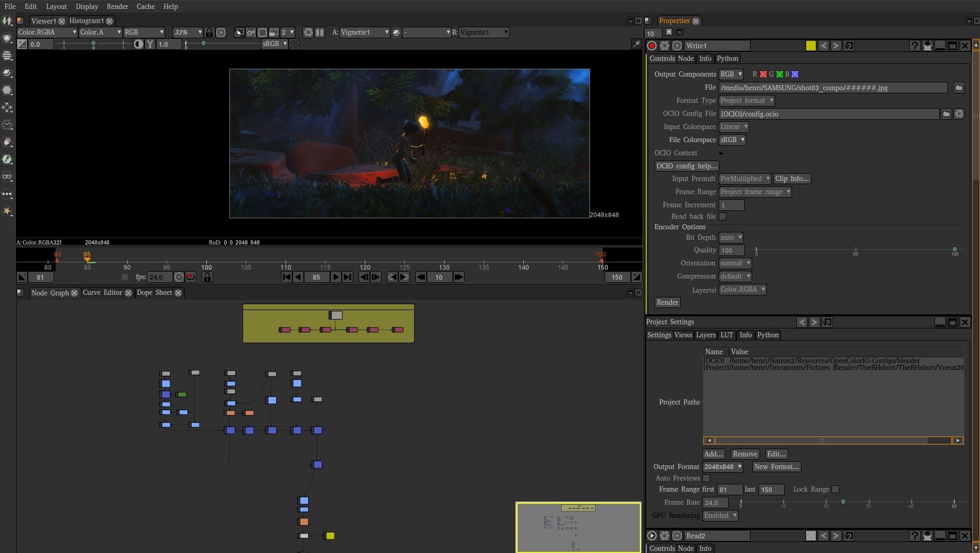This screenshot has width=980, height=553.
Task: Open the Cache menu
Action: point(145,6)
